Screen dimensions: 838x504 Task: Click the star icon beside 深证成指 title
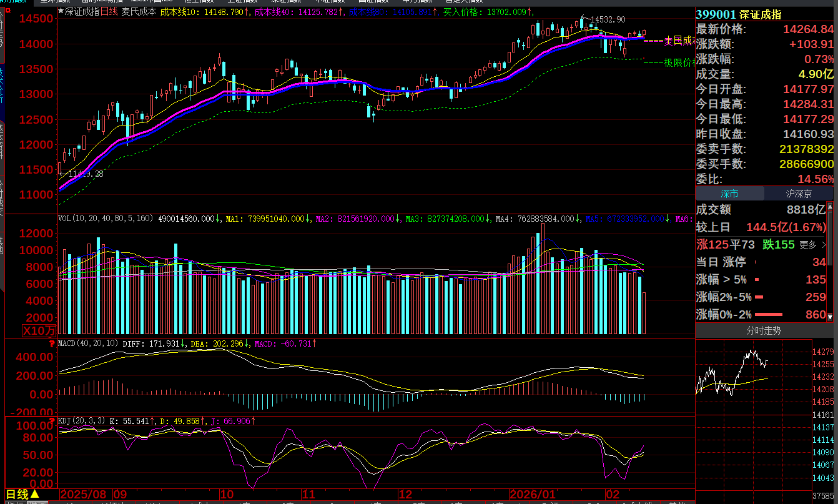(x=61, y=11)
